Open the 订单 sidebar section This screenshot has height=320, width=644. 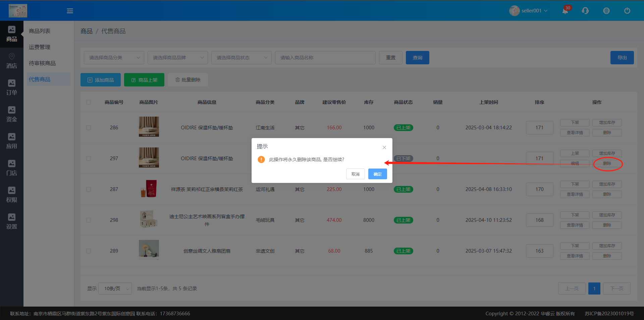point(12,87)
